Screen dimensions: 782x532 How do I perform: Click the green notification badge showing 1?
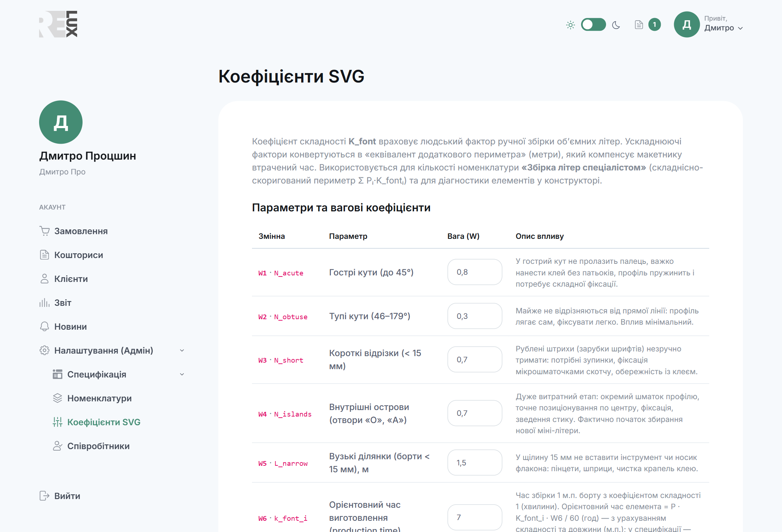tap(655, 25)
